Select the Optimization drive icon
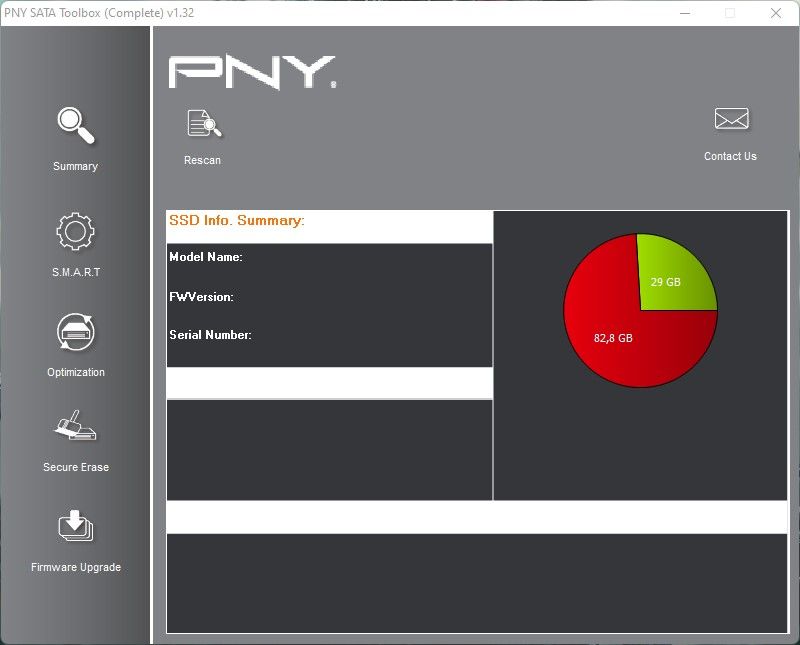 (x=76, y=332)
